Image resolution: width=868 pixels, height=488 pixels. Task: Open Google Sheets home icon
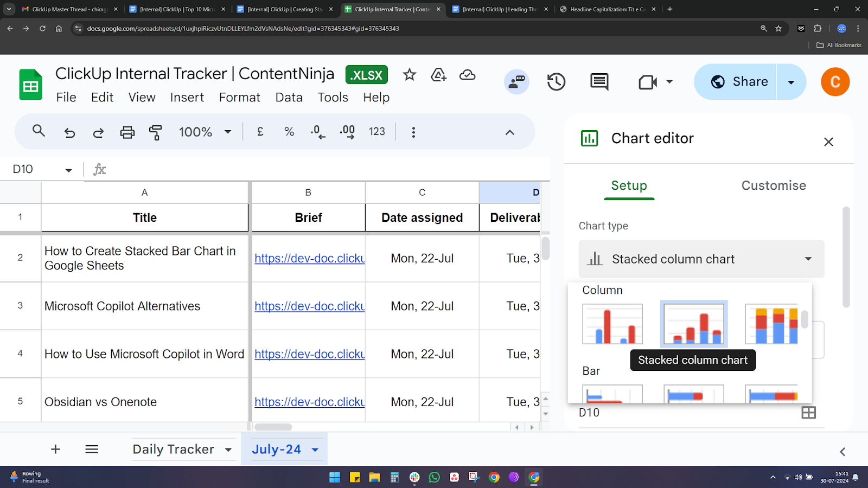click(x=31, y=85)
